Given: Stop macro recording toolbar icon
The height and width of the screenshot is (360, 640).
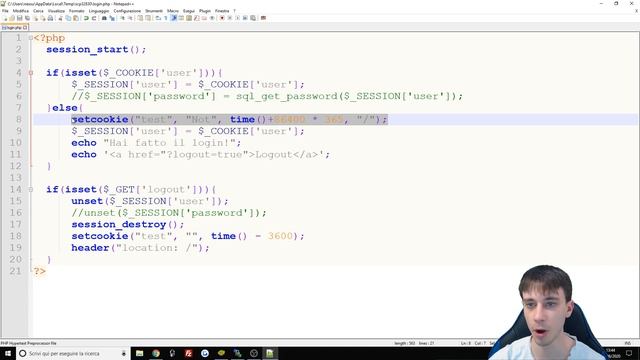Looking at the screenshot, I should pyautogui.click(x=229, y=18).
